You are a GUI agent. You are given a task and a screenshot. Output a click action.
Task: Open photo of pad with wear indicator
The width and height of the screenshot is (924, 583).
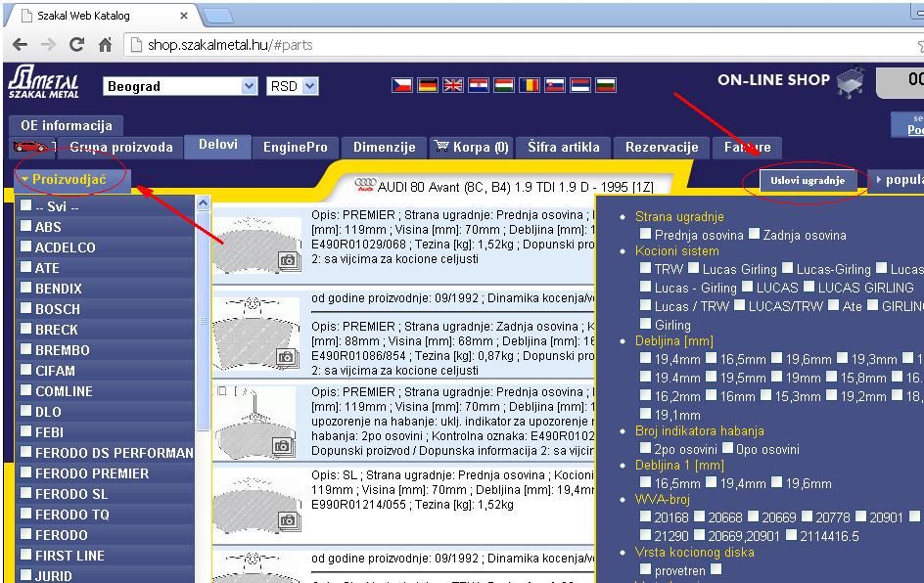[x=283, y=447]
